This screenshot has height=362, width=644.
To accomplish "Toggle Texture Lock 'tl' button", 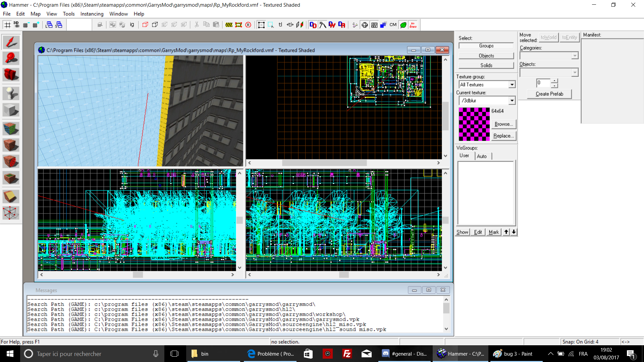I will (280, 25).
